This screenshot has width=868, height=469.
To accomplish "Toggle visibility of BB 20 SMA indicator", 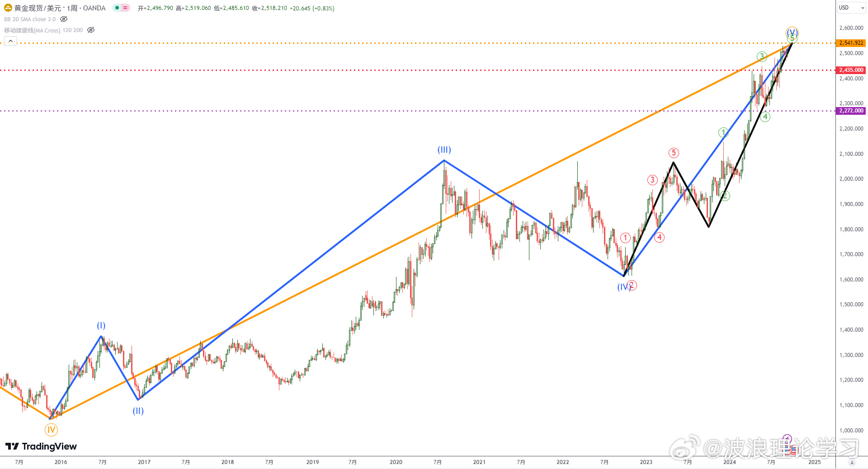I will click(64, 19).
